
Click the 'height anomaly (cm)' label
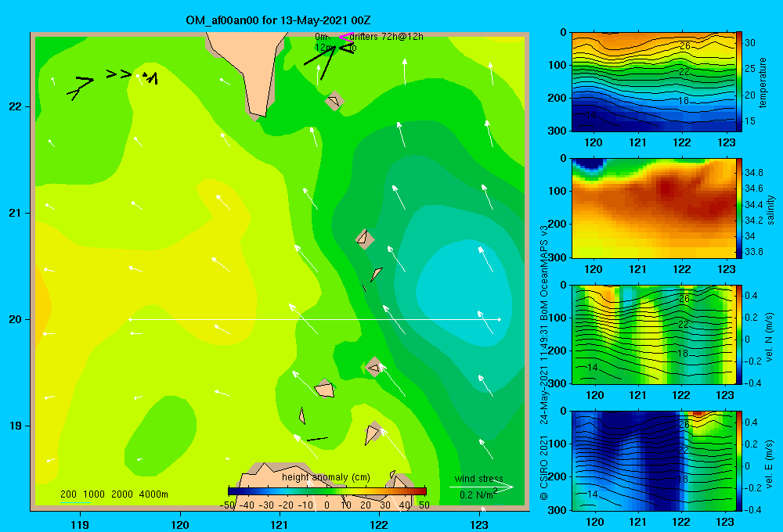coord(326,477)
